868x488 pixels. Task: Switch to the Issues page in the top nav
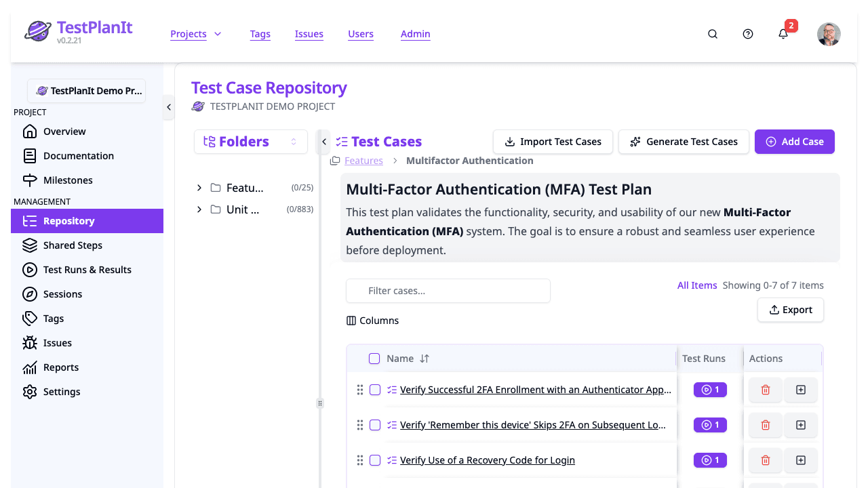pyautogui.click(x=309, y=34)
